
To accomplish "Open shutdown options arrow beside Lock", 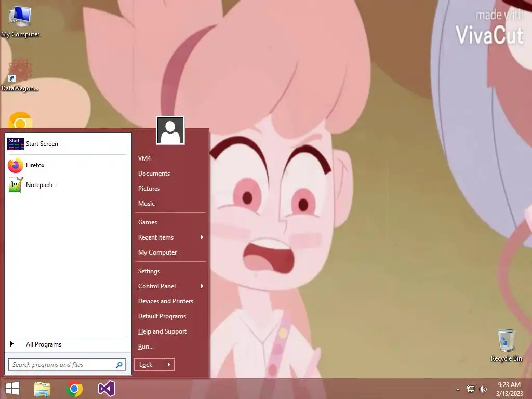I will click(169, 365).
